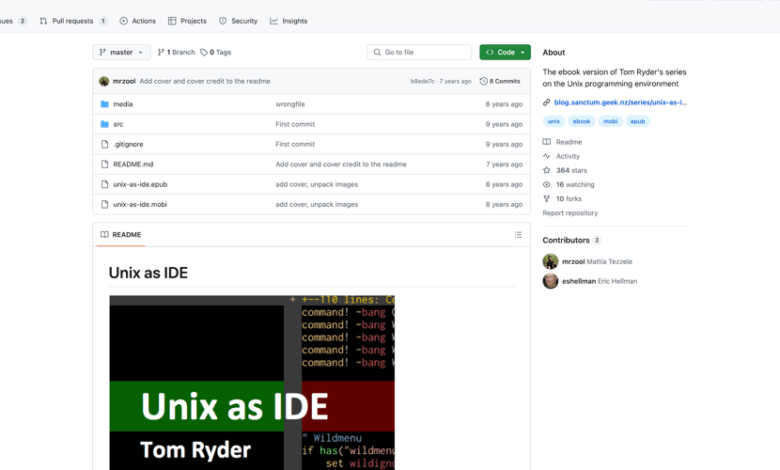Click the book icon on README tab
The width and height of the screenshot is (780, 470).
(x=104, y=235)
